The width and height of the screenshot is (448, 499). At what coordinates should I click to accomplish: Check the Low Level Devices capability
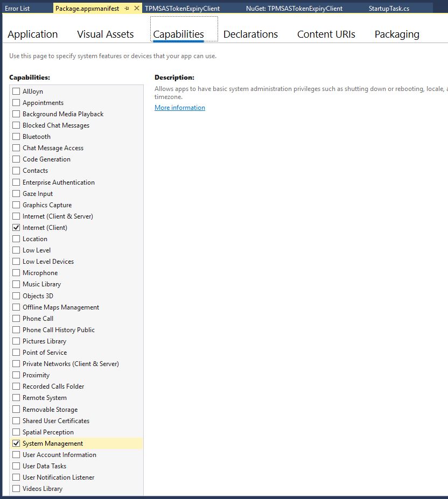click(x=16, y=262)
